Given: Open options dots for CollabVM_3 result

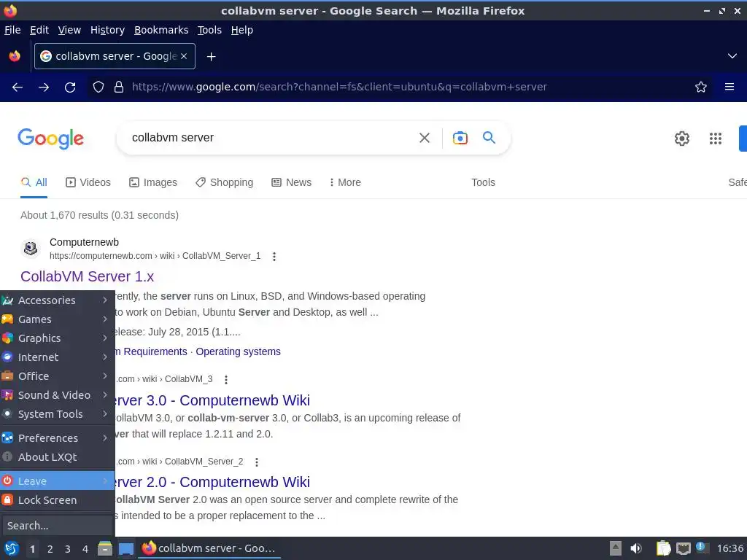Looking at the screenshot, I should tap(226, 379).
